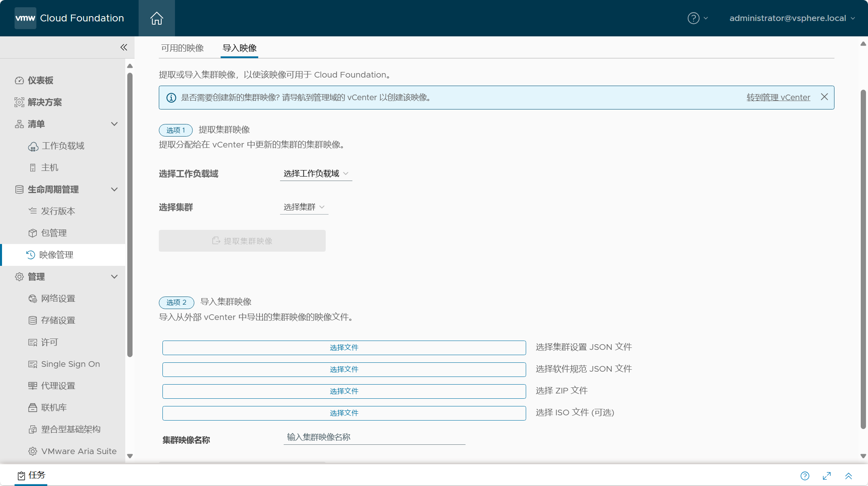Expand 选择集群 cluster dropdown
Viewport: 868px width, 486px height.
coord(303,206)
